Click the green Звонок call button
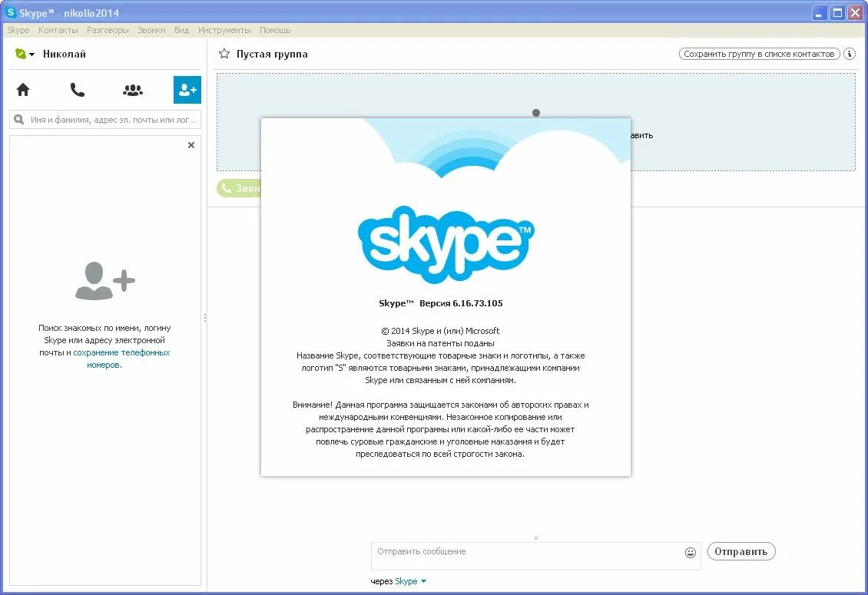The height and width of the screenshot is (595, 868). [x=239, y=188]
